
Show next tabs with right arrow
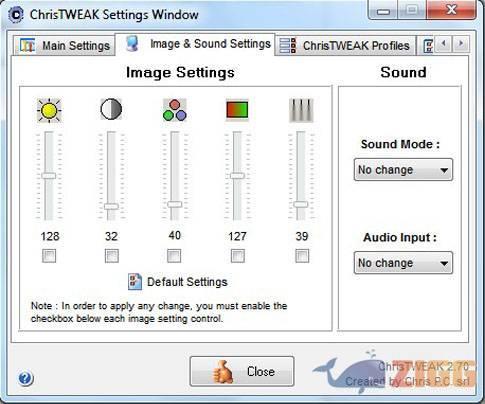click(x=461, y=43)
